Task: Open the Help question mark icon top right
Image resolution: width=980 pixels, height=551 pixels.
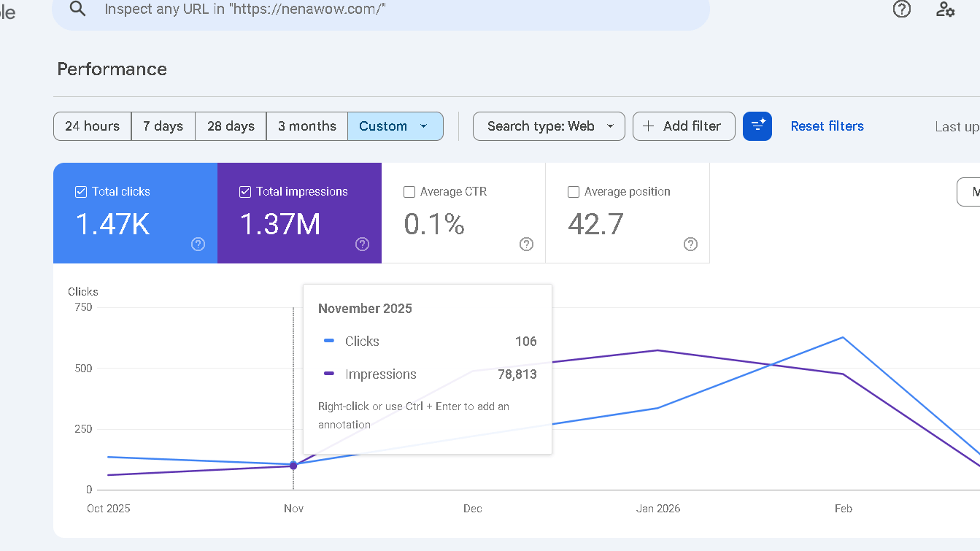Action: (x=902, y=9)
